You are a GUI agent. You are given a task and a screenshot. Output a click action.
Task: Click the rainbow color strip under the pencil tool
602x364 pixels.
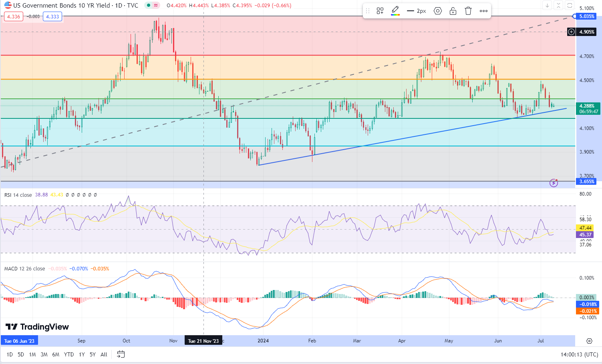click(396, 15)
